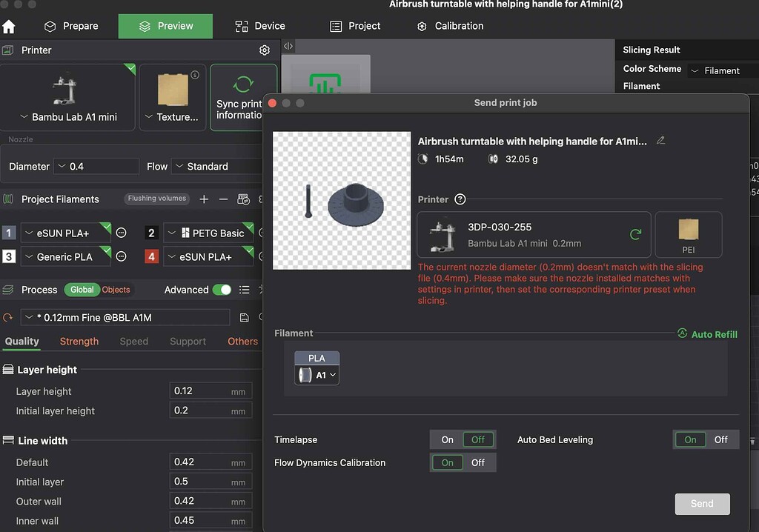Open the Quality settings tab
Viewport: 759px width, 532px height.
click(x=21, y=342)
